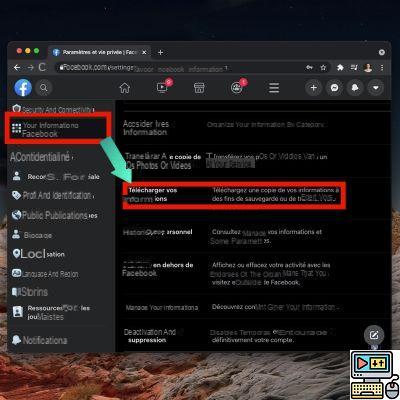Open the Profil And Identification item

click(53, 195)
